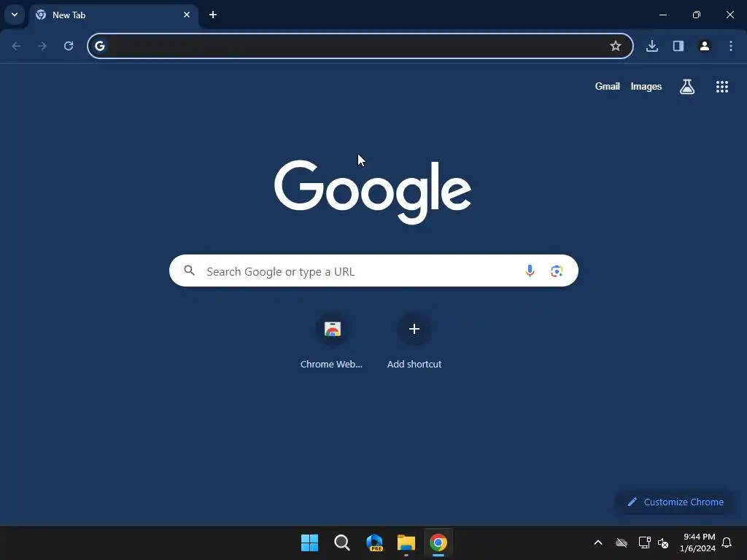
Task: Launch Microsoft Edge PRE from taskbar
Action: 374,542
